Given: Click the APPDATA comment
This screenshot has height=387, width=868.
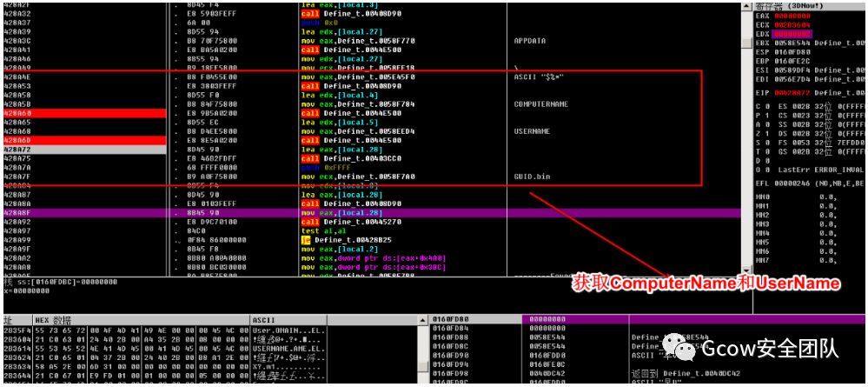Looking at the screenshot, I should (530, 41).
